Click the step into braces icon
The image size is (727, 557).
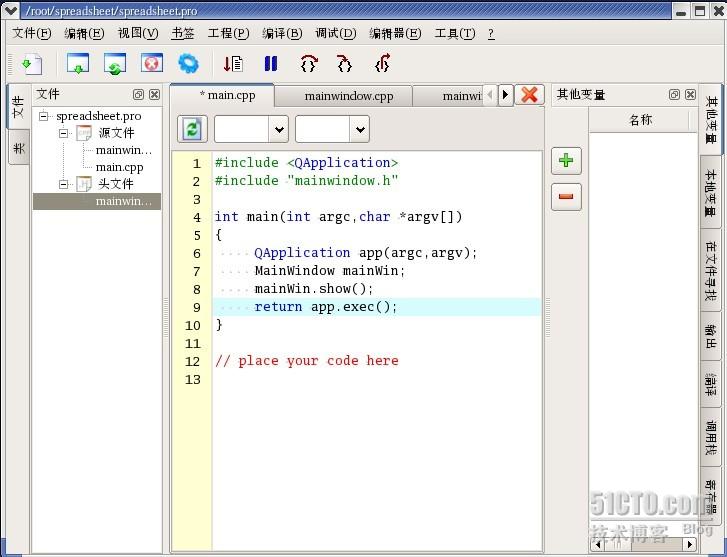pyautogui.click(x=344, y=64)
